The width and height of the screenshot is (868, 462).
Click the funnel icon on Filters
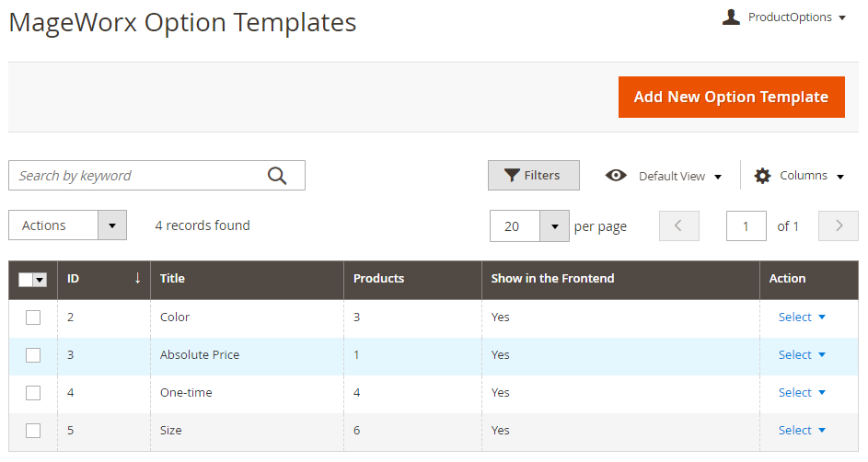512,176
